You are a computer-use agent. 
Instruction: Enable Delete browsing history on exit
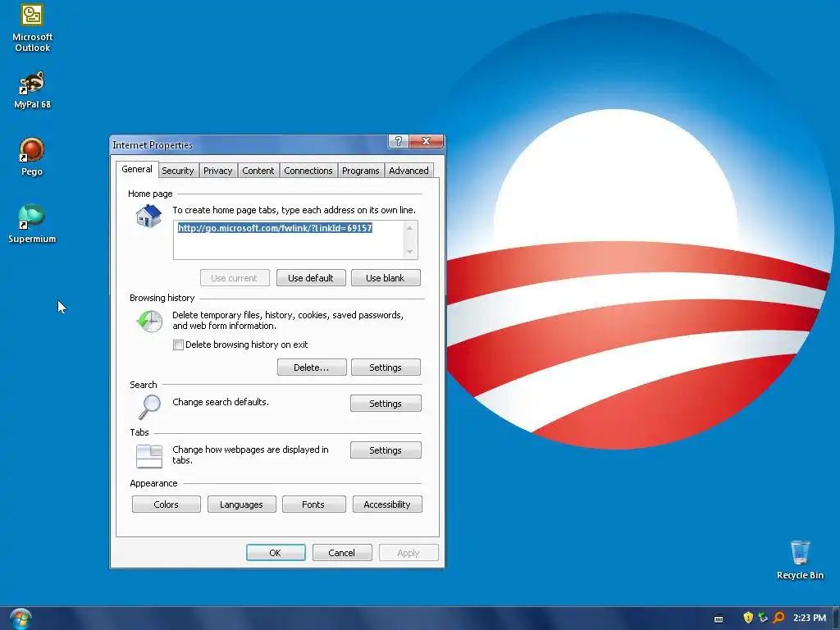click(178, 345)
